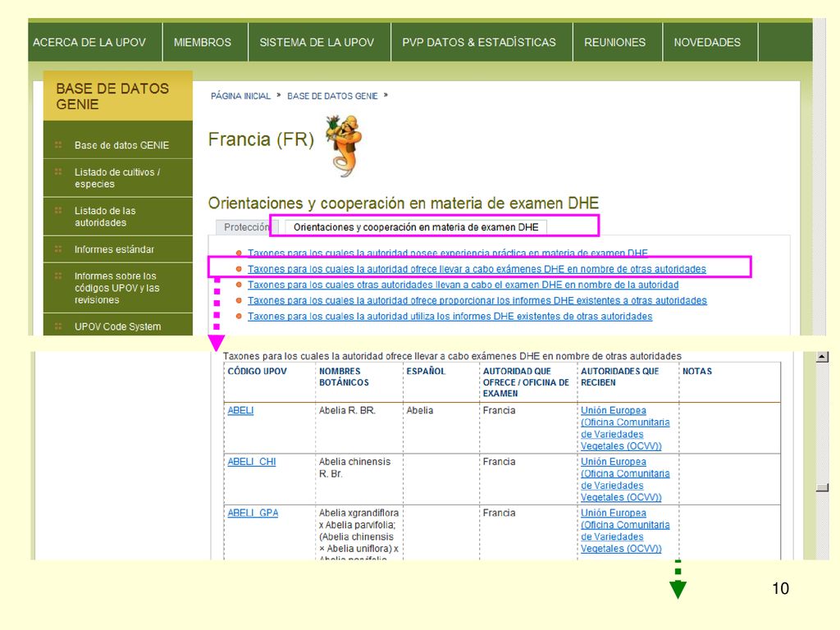
Task: Open the ABELI_GPA UPOV code link
Action: (x=253, y=513)
